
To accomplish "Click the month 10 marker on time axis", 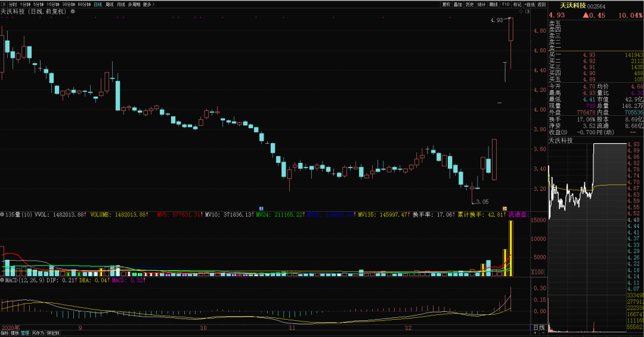I will click(203, 328).
